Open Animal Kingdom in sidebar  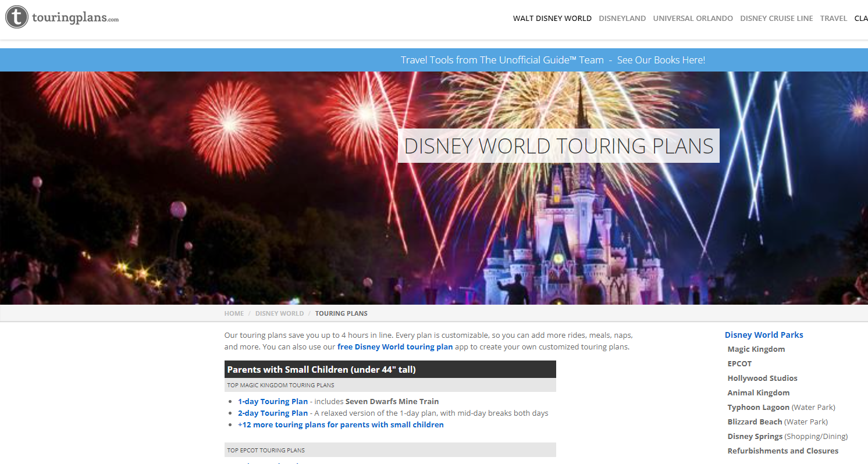coord(758,393)
